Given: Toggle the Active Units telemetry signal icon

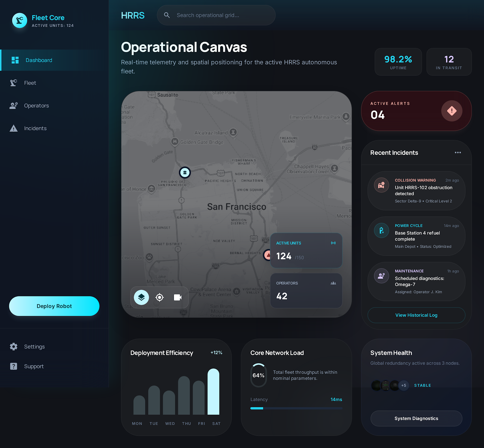Looking at the screenshot, I should 333,243.
